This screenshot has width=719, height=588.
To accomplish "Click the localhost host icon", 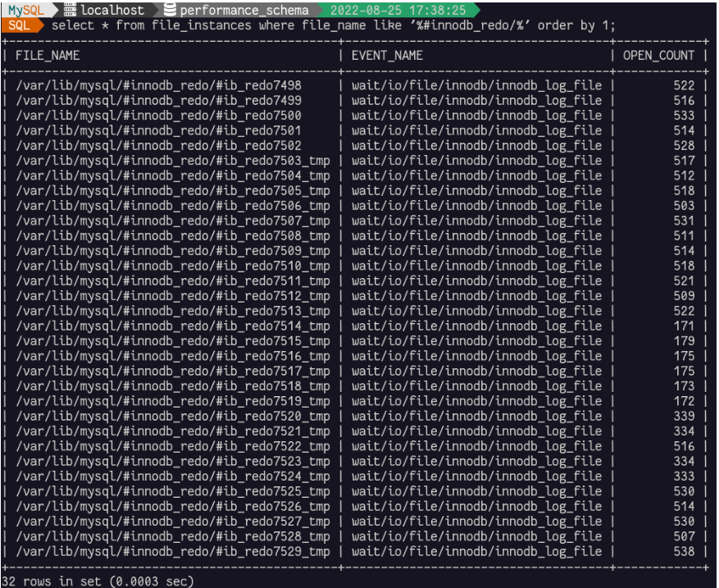I will point(70,9).
